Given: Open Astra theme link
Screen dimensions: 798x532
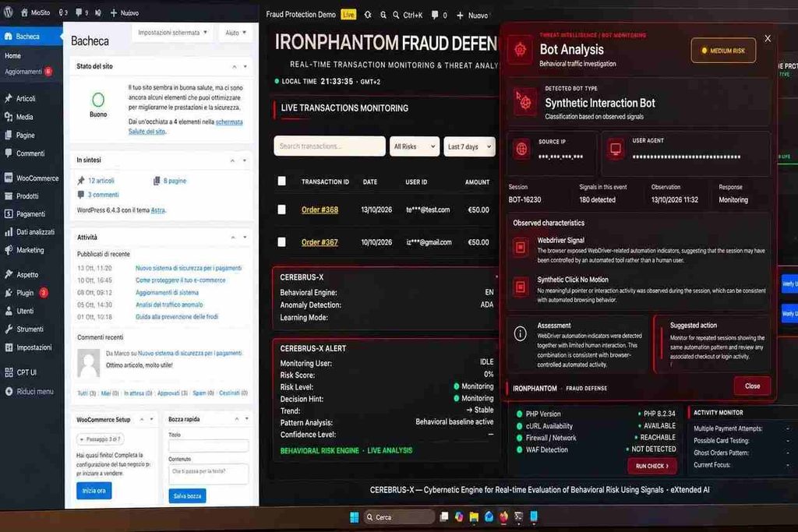Looking at the screenshot, I should (157, 210).
